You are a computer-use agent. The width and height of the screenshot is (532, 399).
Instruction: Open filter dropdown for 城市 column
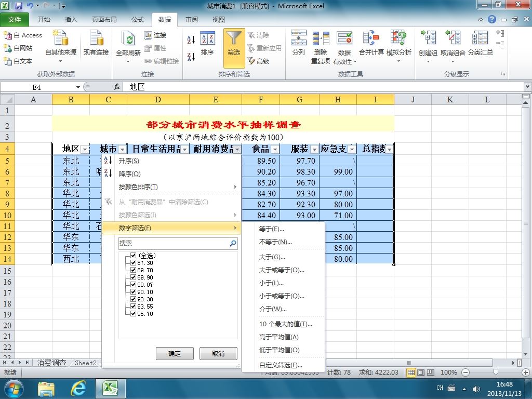123,149
